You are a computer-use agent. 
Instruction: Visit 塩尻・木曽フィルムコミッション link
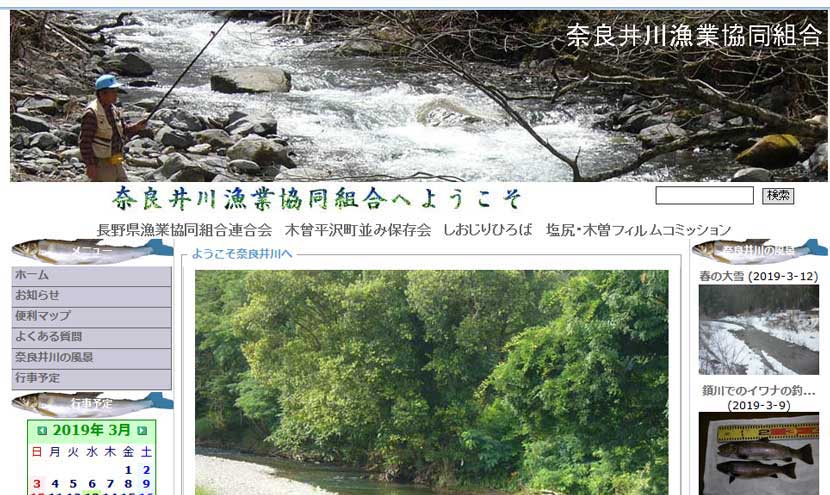click(x=638, y=230)
